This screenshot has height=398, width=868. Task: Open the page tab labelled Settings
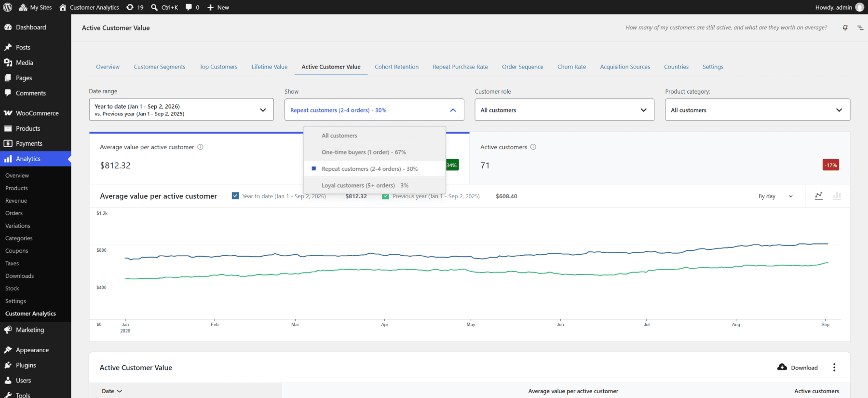tap(713, 67)
